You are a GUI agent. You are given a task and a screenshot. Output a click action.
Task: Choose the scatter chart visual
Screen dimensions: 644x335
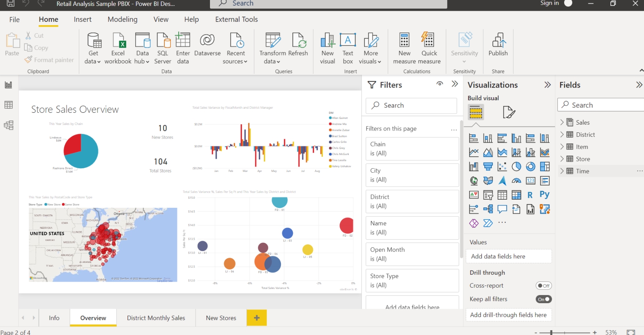coord(502,166)
